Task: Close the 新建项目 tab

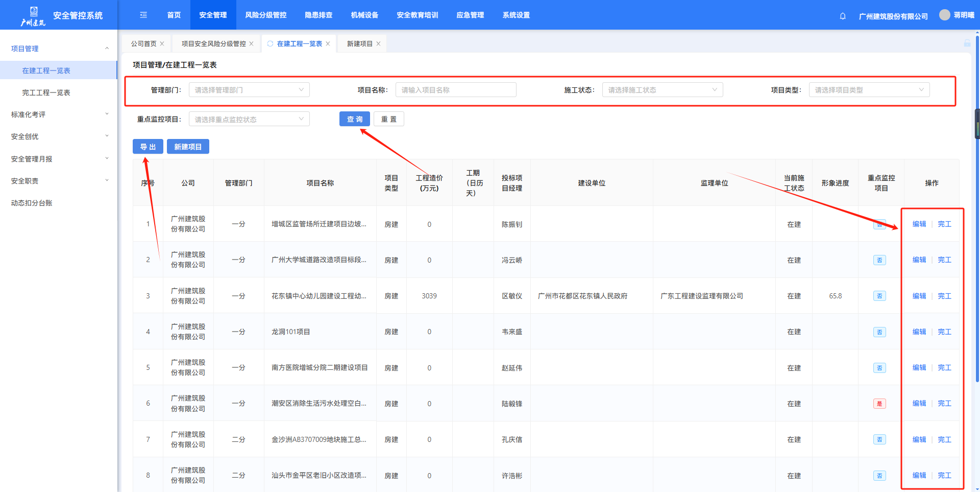Action: tap(379, 44)
